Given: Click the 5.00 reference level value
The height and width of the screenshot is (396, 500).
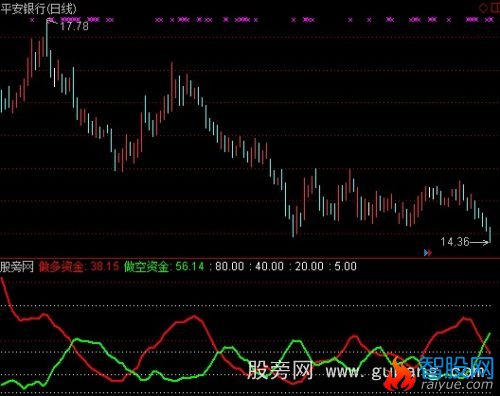Looking at the screenshot, I should [345, 266].
